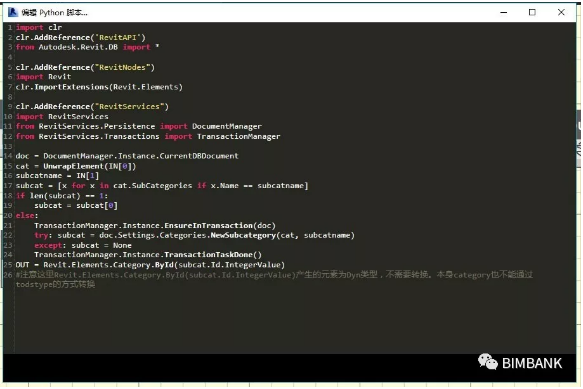Click the window title text 'Python'
583x389 pixels.
tap(52, 13)
